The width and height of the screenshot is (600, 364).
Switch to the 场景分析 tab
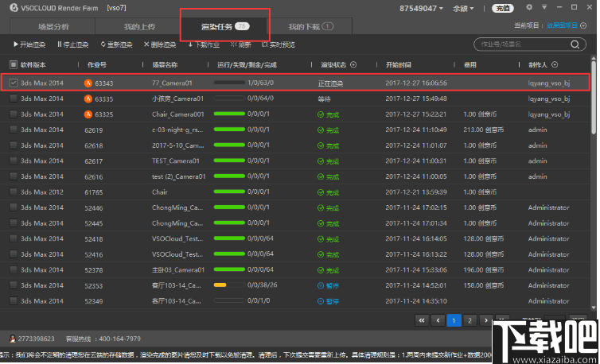53,27
